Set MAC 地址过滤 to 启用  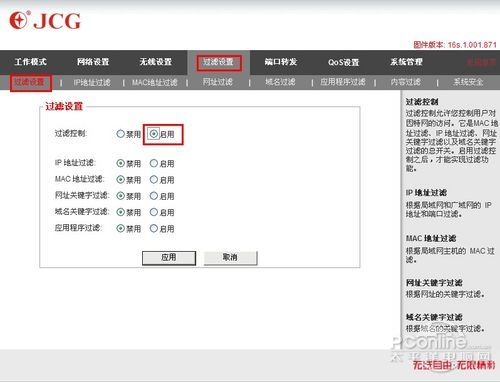coord(153,180)
